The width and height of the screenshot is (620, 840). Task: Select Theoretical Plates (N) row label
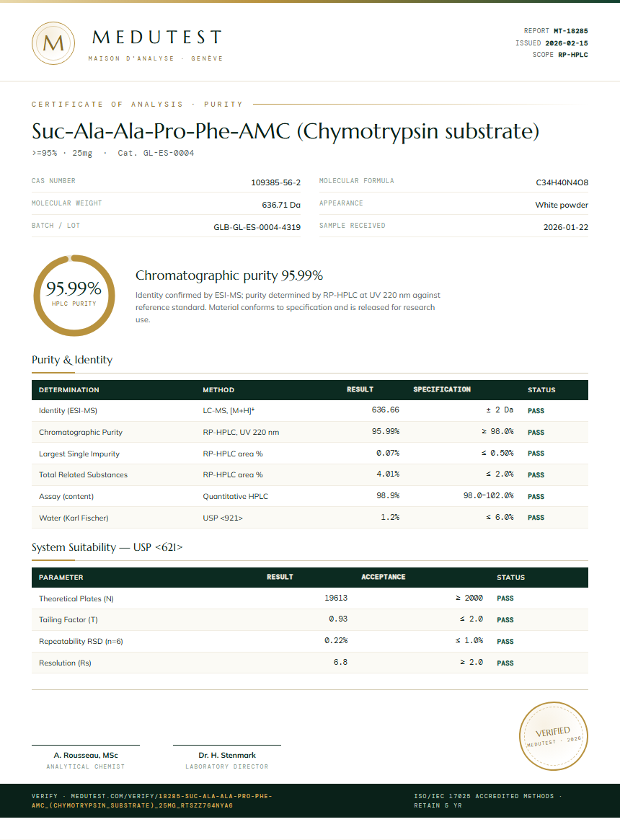pyautogui.click(x=76, y=599)
